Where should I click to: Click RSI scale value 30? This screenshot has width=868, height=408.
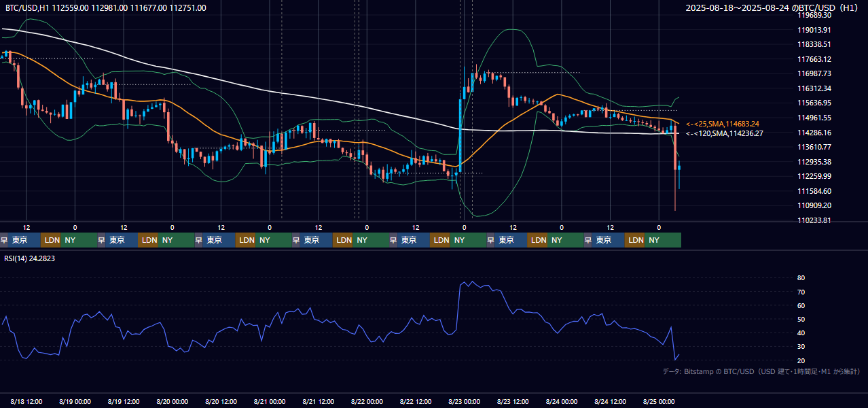pos(801,347)
